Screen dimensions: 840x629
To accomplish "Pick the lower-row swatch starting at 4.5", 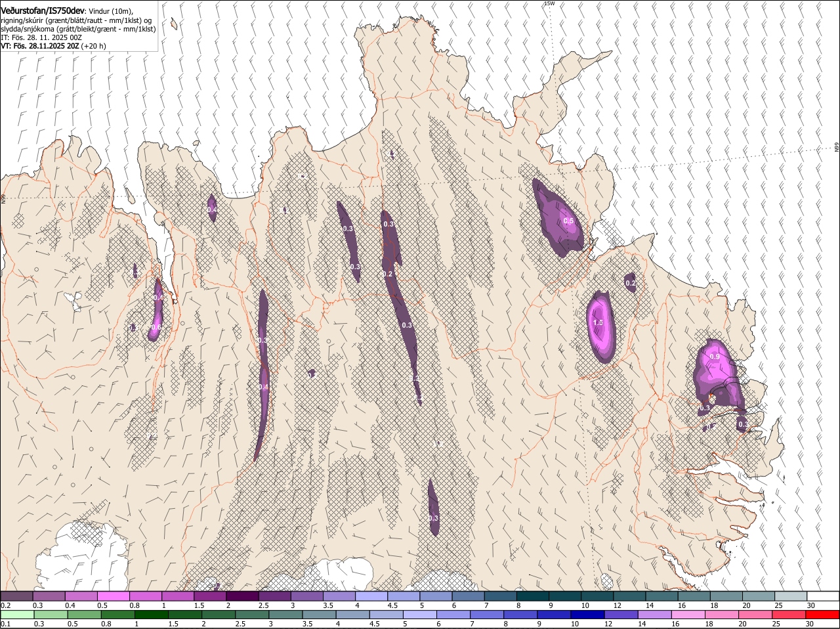I will (x=386, y=615).
